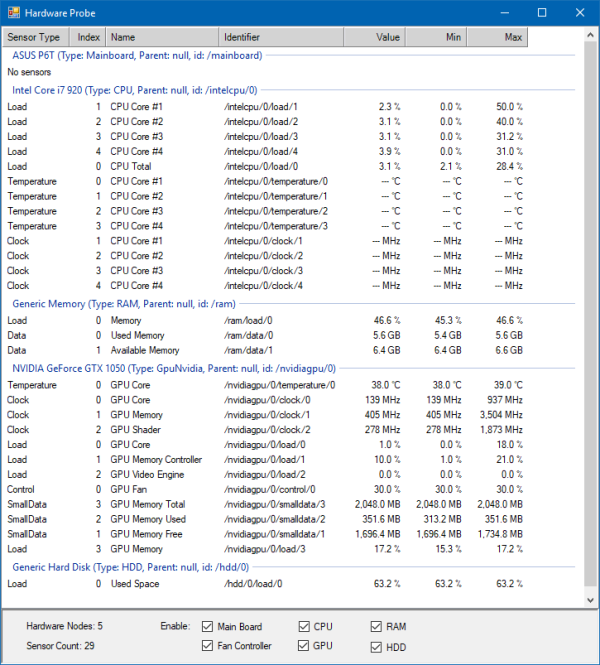Click the 3,504 MHz max value

pyautogui.click(x=501, y=415)
